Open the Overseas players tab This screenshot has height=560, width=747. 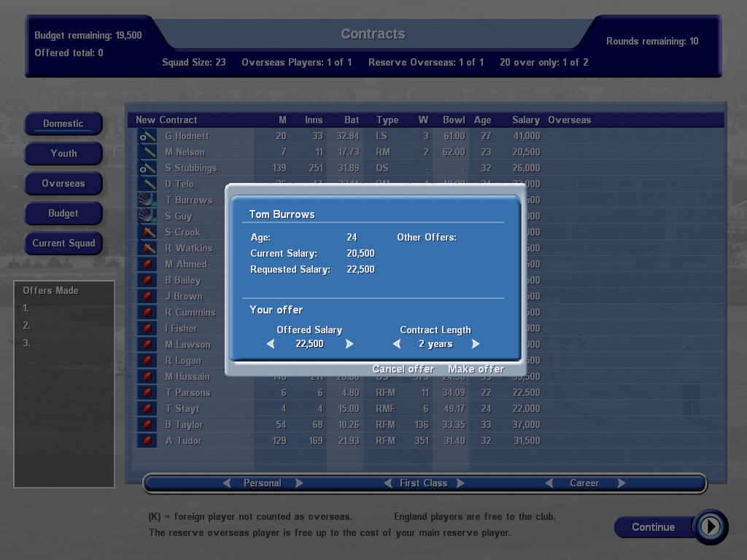(x=63, y=183)
